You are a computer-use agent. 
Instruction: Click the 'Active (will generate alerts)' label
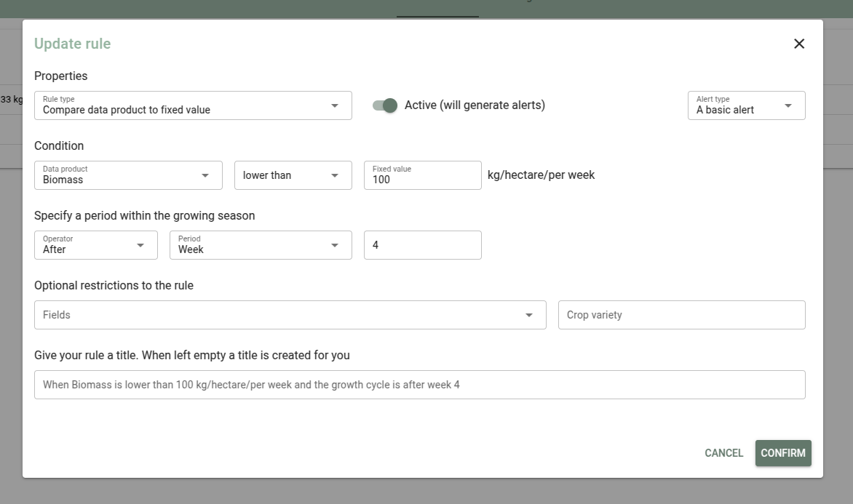coord(475,105)
